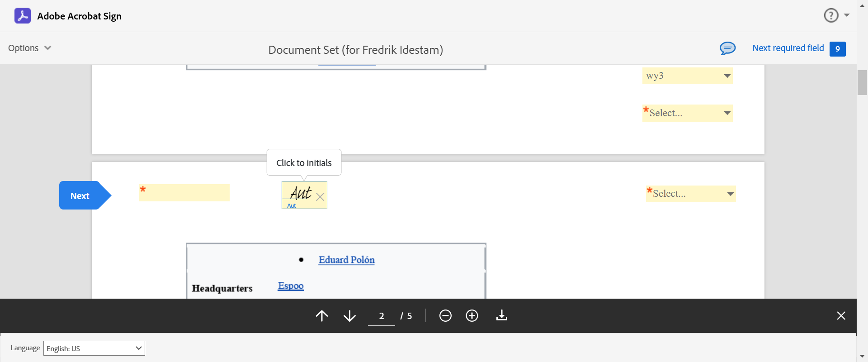Download the document using download icon

[502, 315]
